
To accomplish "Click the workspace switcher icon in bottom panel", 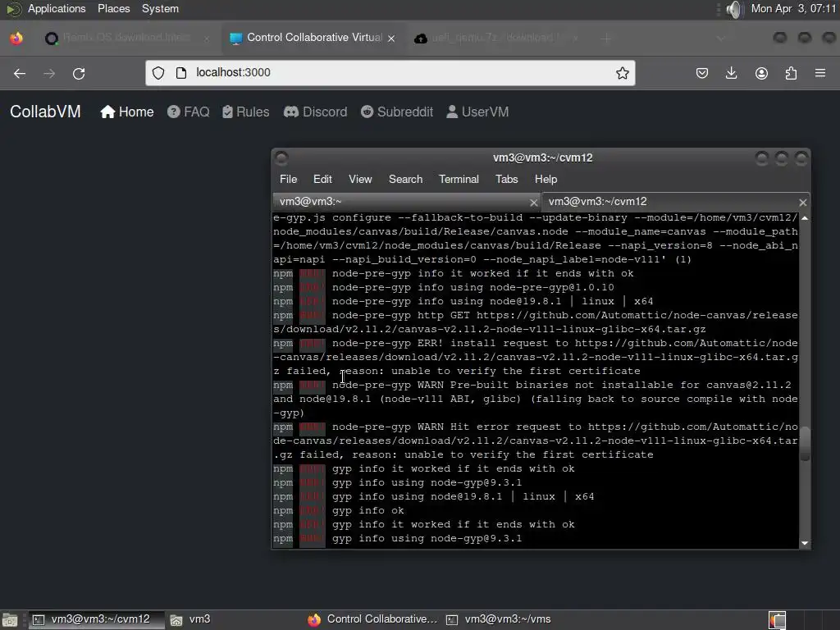I will [x=778, y=620].
